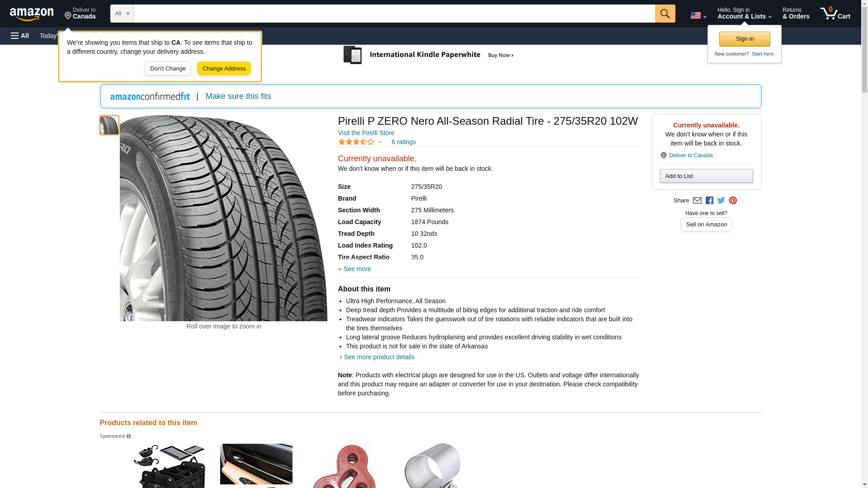Focus the Amazon search input field
The width and height of the screenshot is (868, 488).
pyautogui.click(x=394, y=14)
